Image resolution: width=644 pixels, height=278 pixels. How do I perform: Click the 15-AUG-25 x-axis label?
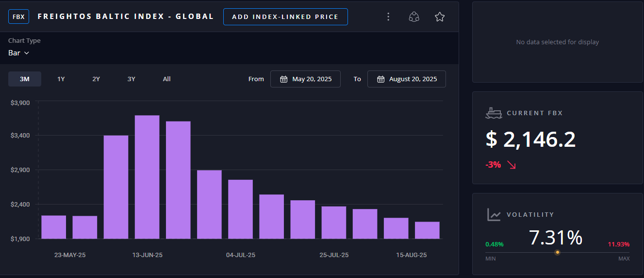click(412, 255)
